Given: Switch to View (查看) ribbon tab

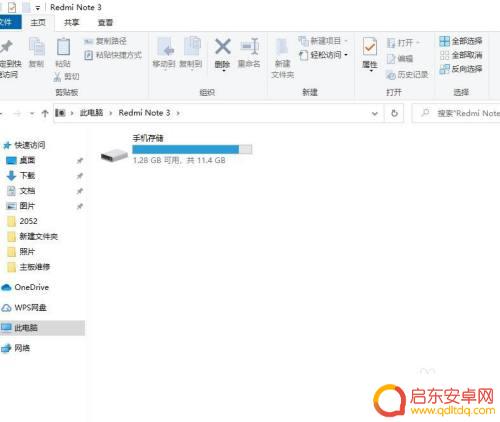Looking at the screenshot, I should 105,22.
